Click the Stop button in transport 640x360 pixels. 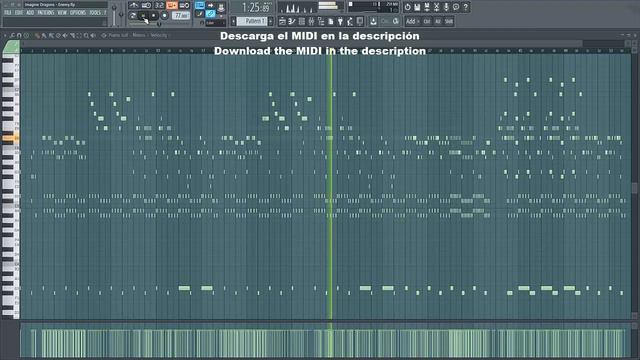tap(153, 15)
